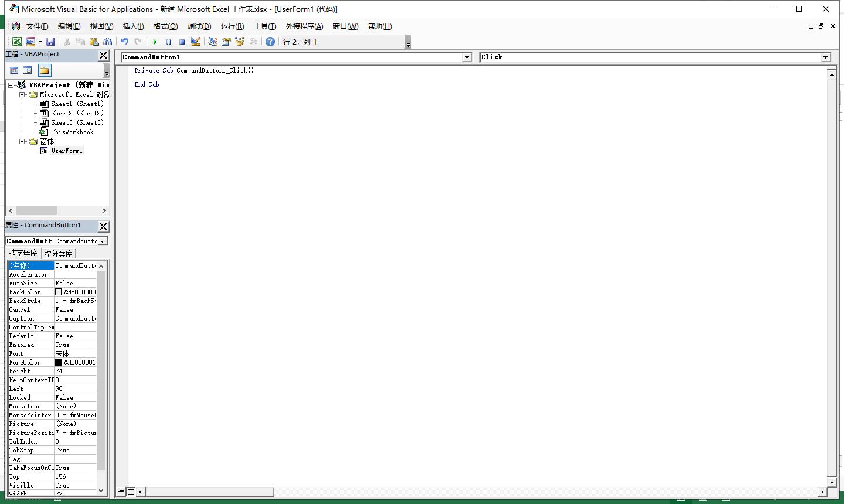
Task: Open the 运行(R) menu
Action: (232, 26)
